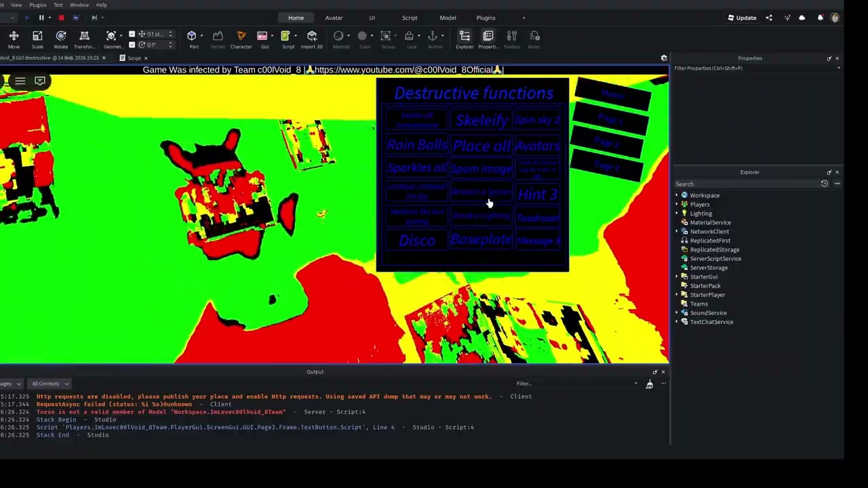The height and width of the screenshot is (488, 868).
Task: Toggle the rotate snapping checkbox
Action: click(132, 45)
